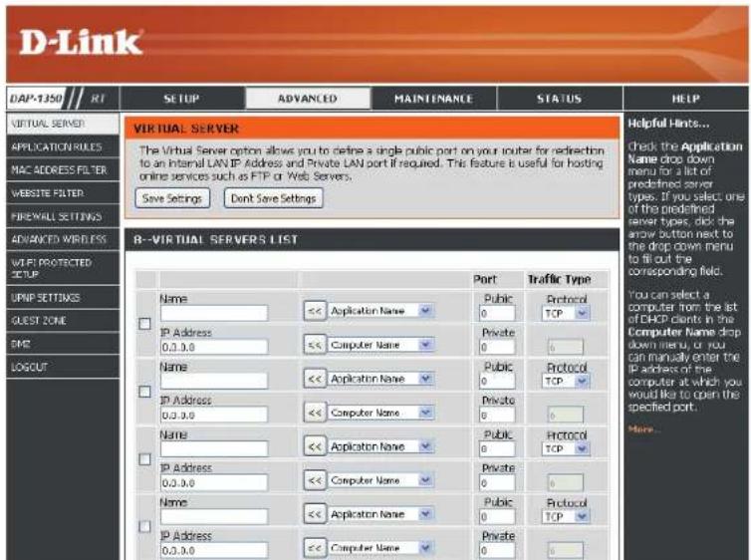The image size is (751, 560).
Task: Enable the fourth virtual server checkbox
Action: (144, 527)
